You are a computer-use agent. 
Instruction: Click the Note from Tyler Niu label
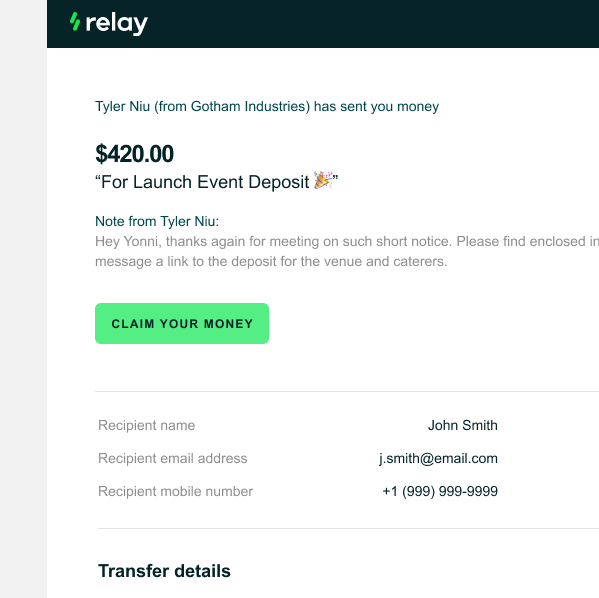(157, 221)
